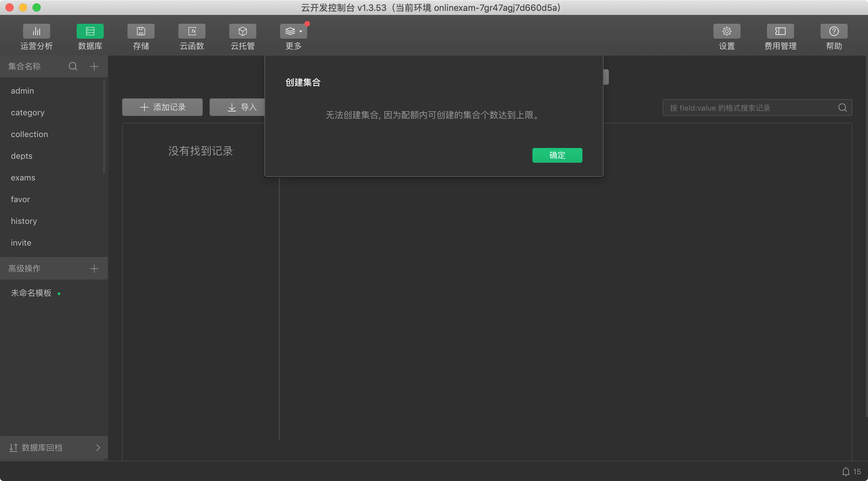868x481 pixels.
Task: Select the history collection
Action: tap(24, 221)
